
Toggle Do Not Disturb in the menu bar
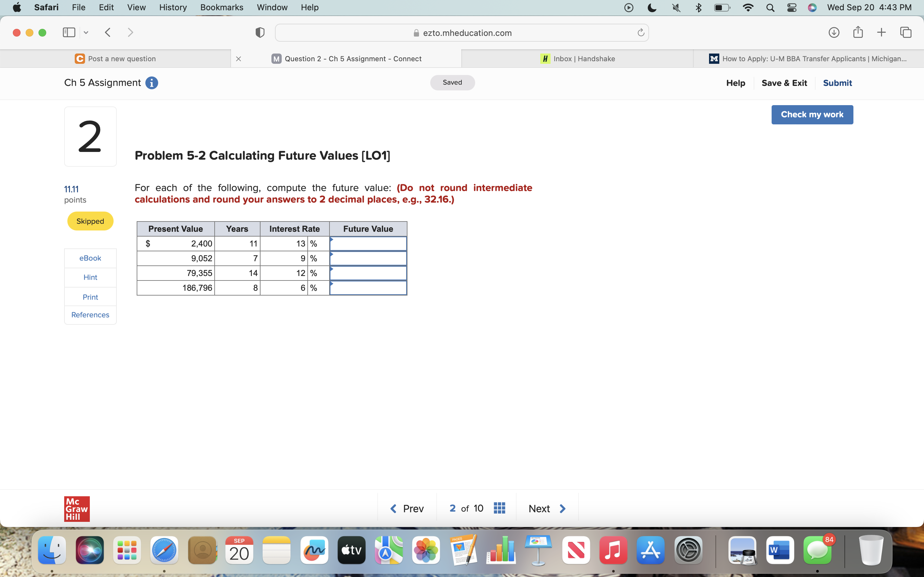click(x=652, y=7)
